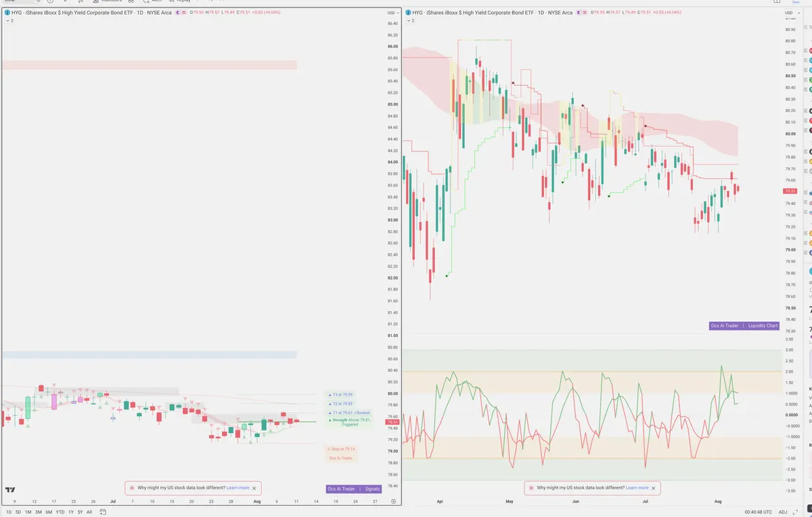Open left chart time axis settings gear

click(x=393, y=501)
